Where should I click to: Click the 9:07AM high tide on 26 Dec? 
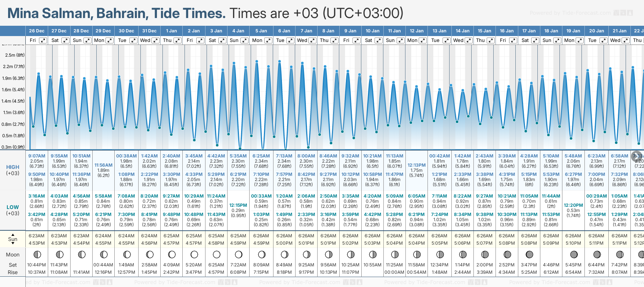[37, 156]
